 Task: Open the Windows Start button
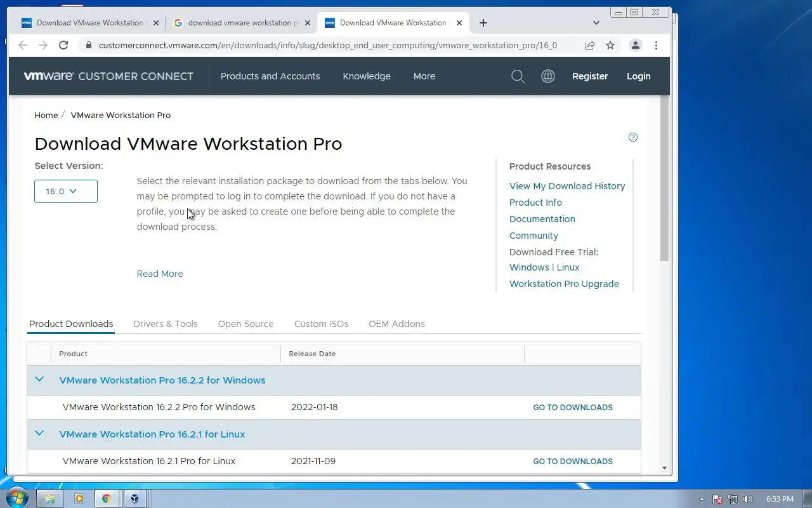click(x=17, y=498)
